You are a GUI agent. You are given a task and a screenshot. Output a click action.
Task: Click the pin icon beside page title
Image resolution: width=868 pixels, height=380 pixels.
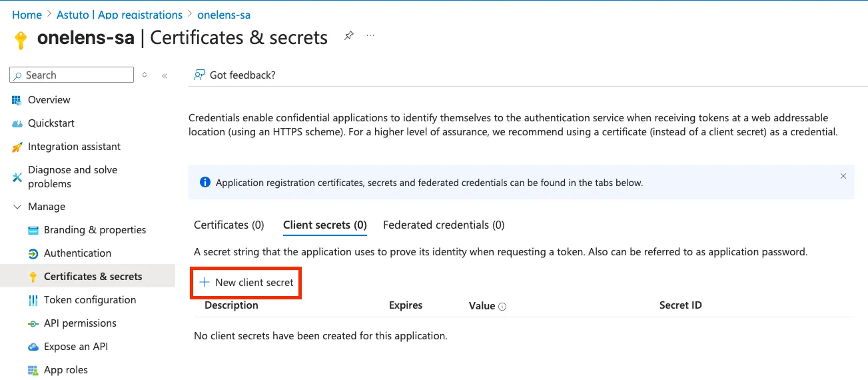(348, 36)
